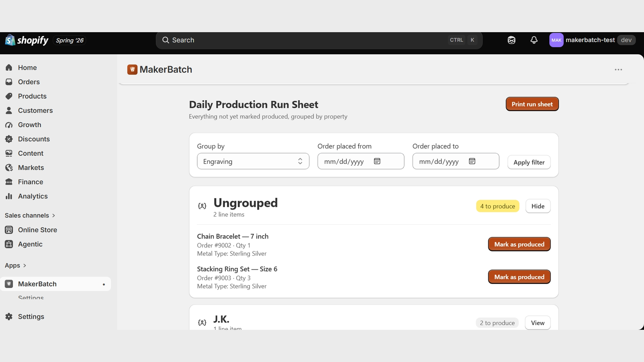Screen dimensions: 644x362
Task: Mark Chain Bracelet as produced
Action: 519,244
